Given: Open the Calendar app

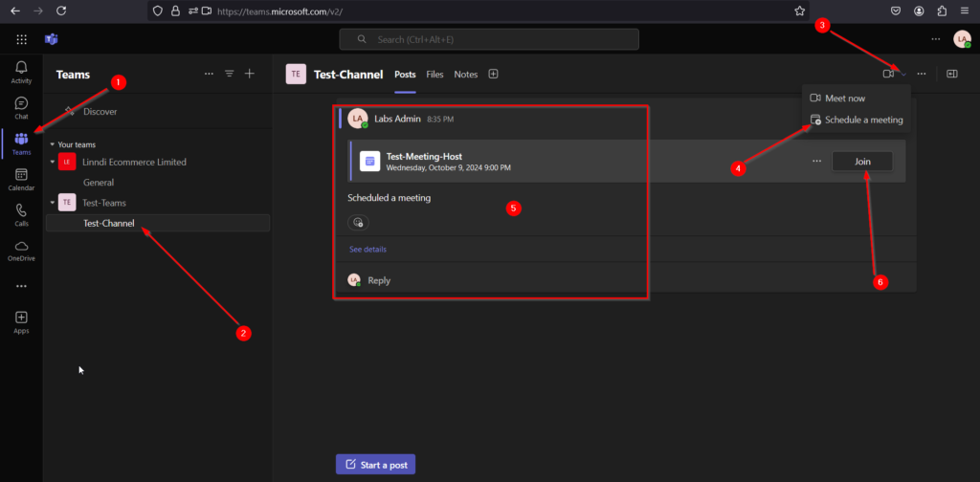Looking at the screenshot, I should point(21,179).
